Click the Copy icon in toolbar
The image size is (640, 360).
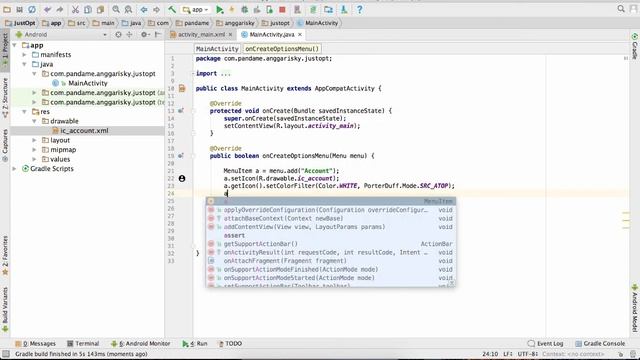click(x=88, y=9)
